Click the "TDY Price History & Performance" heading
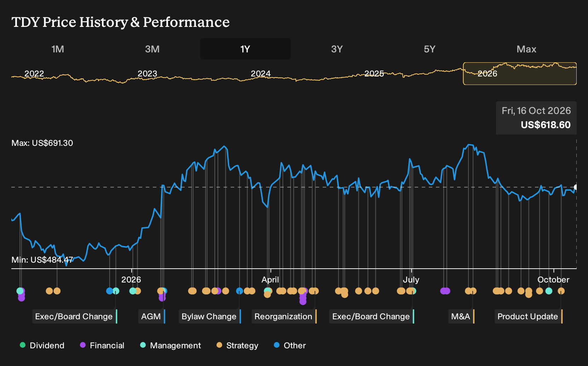This screenshot has width=588, height=366. tap(121, 22)
